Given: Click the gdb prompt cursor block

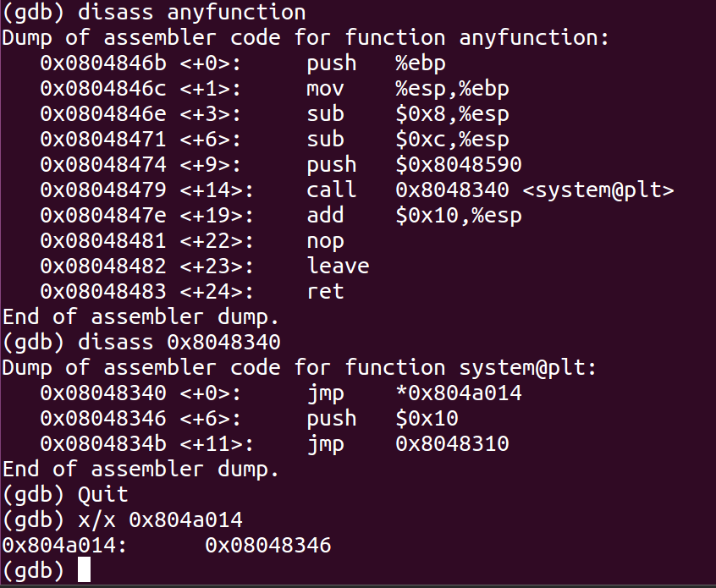Looking at the screenshot, I should 84,569.
